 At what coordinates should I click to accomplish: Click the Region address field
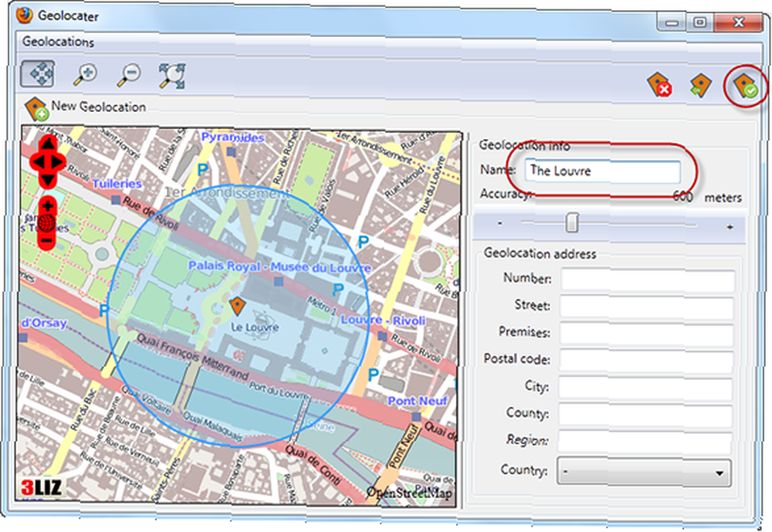click(645, 442)
